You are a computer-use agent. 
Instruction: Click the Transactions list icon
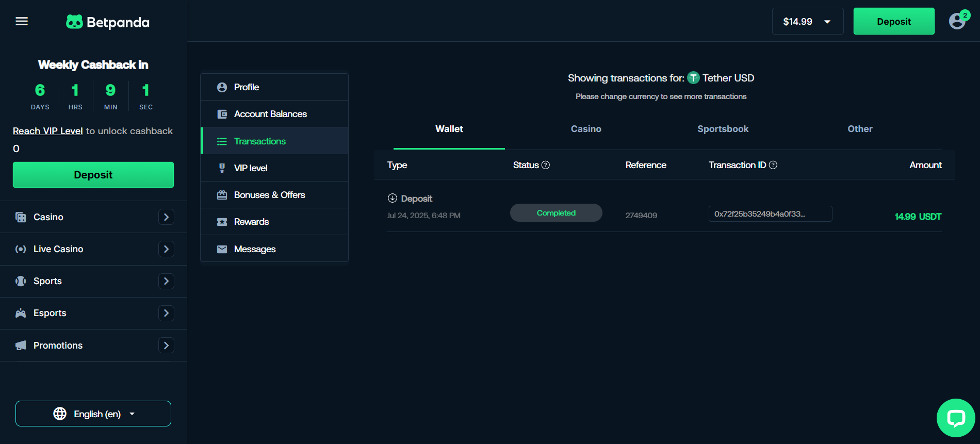[x=222, y=141]
